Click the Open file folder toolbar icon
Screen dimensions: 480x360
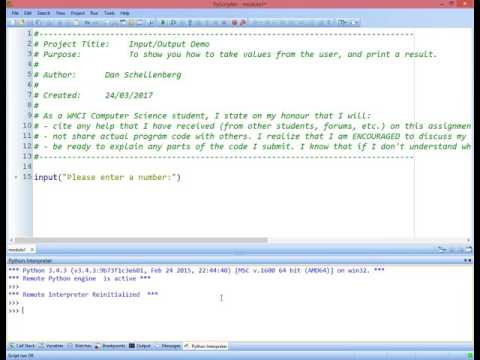click(x=22, y=22)
